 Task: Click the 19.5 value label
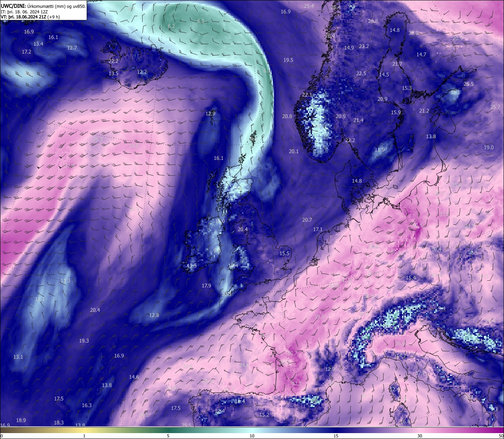tap(288, 60)
